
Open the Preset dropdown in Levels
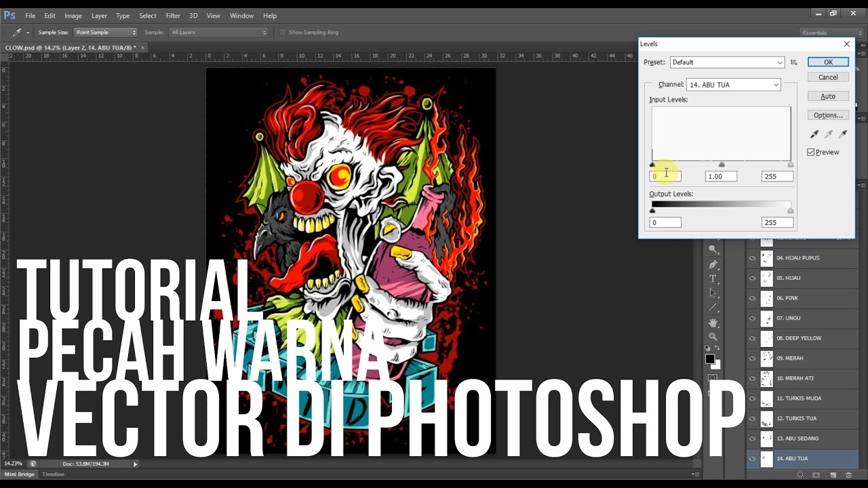pos(727,62)
